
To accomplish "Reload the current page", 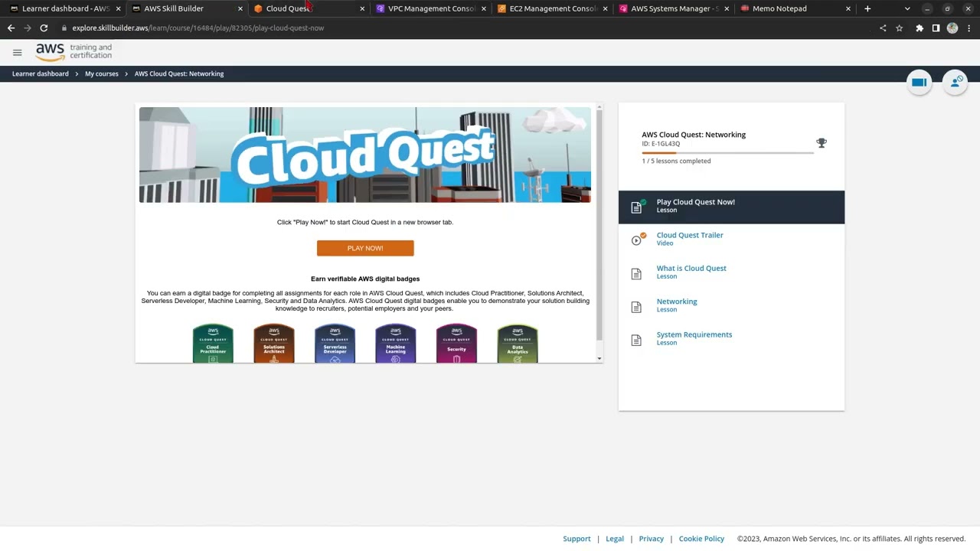I will click(44, 28).
